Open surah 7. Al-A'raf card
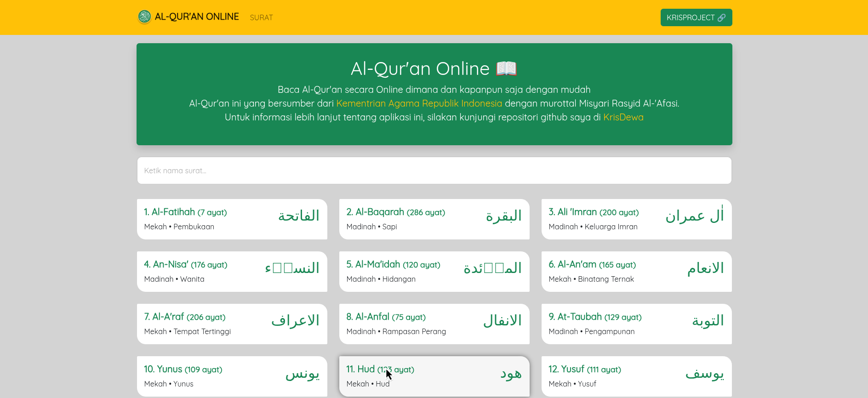 point(232,324)
